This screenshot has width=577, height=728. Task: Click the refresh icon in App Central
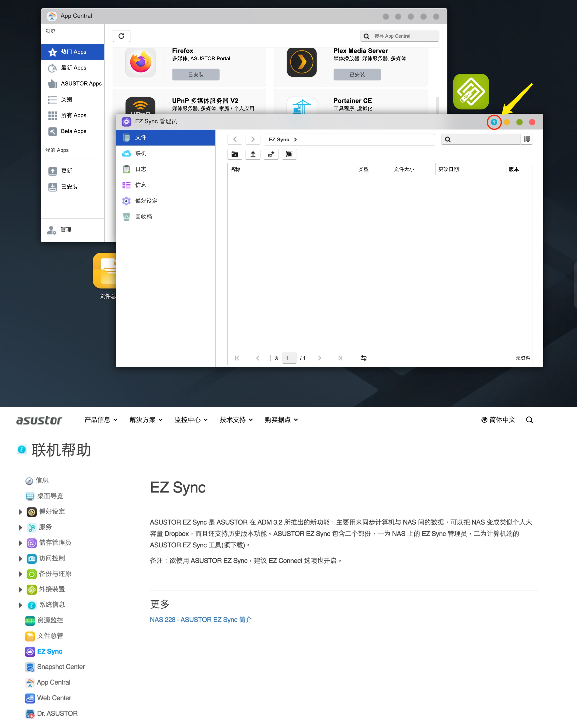tap(122, 36)
